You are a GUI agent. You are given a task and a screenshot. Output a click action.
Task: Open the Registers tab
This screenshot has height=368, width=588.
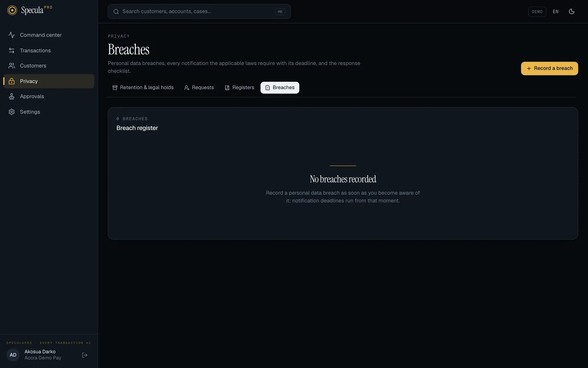[239, 88]
